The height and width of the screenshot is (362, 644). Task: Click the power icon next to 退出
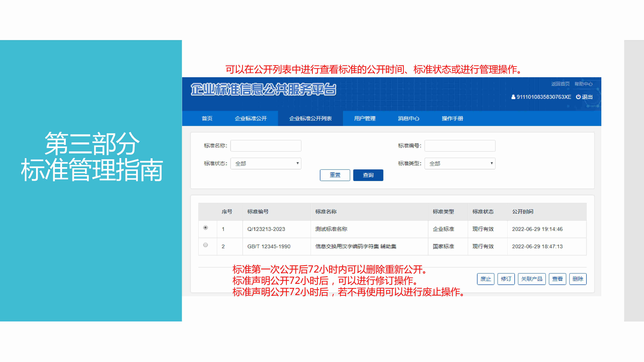578,97
